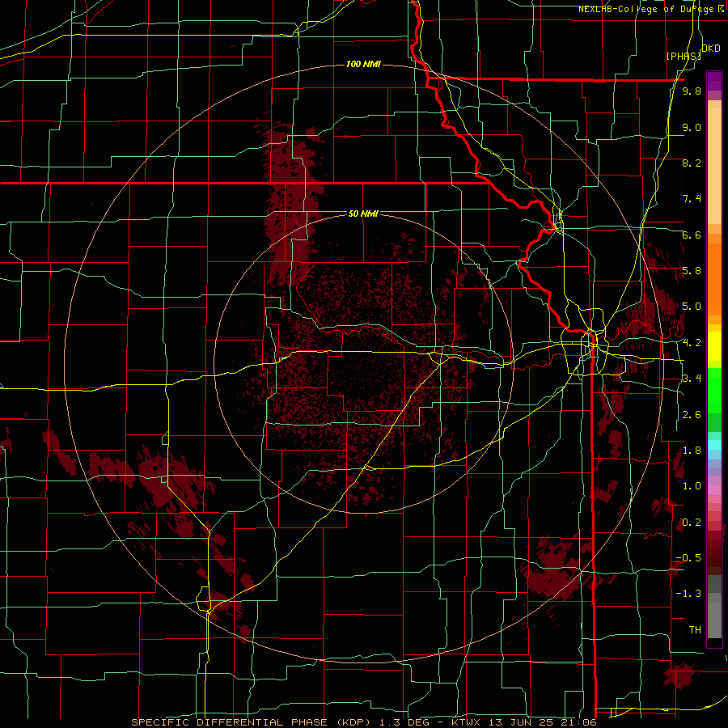Click the 8.2 scale value
728x728 pixels.
[x=692, y=163]
